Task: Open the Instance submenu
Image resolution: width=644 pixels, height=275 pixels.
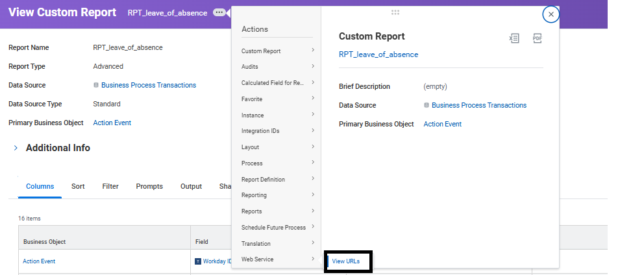Action: click(x=278, y=115)
